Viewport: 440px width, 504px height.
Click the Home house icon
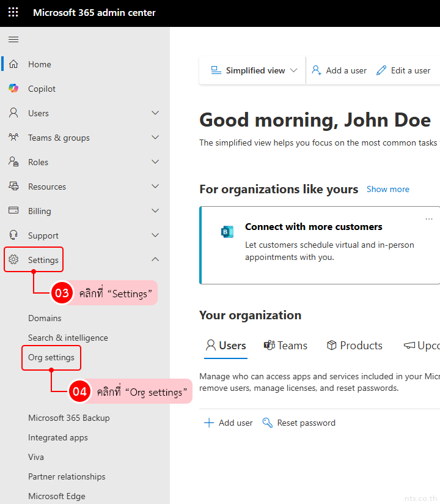[13, 64]
